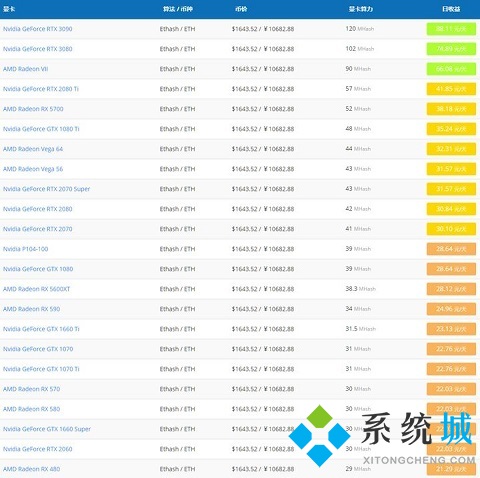Open the Nvidia GeForce GTX 1660 Super link
480x478 pixels.
(x=47, y=429)
